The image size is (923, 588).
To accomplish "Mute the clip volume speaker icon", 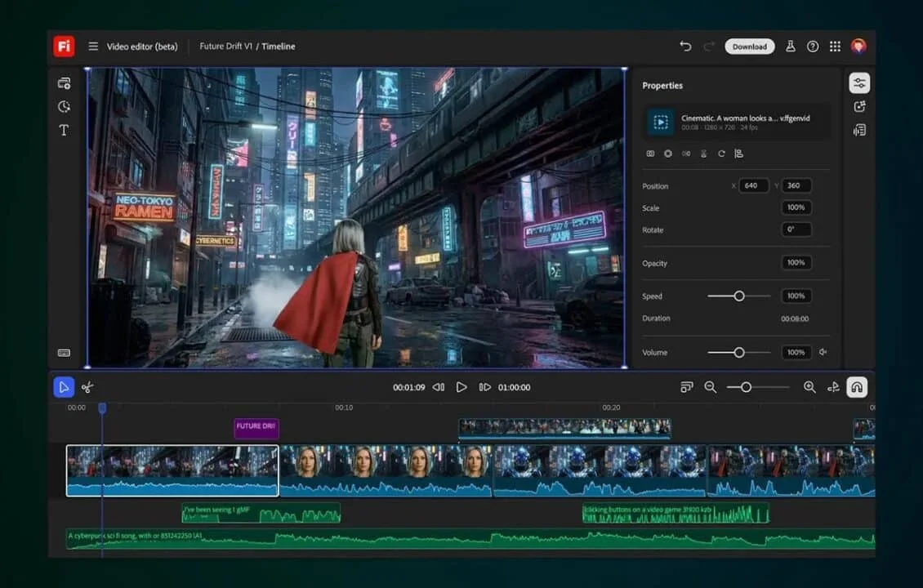I will click(x=823, y=353).
